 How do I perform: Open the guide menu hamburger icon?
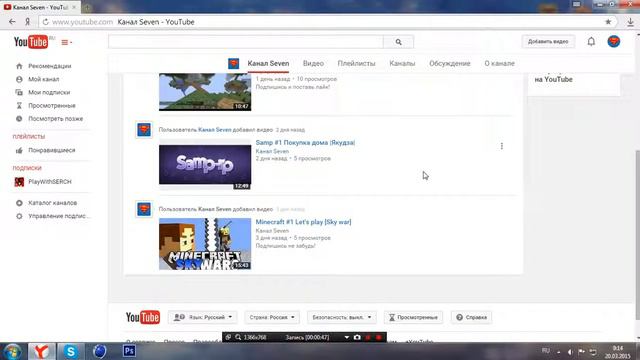[67, 42]
